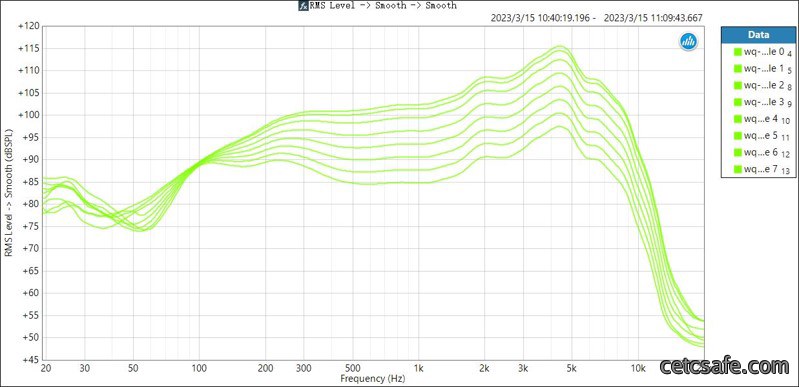Click the 50 tick on the frequency axis

pos(133,368)
